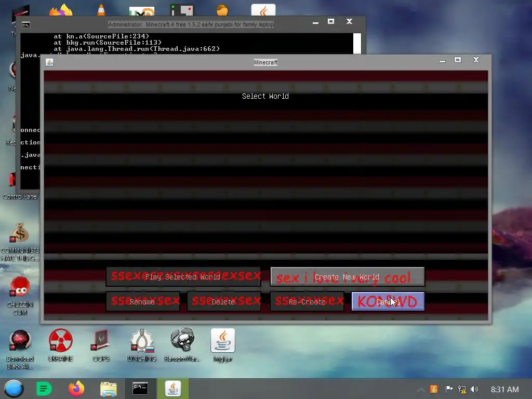Click the Java icon in Minecraft title bar
Screen dimensions: 532x399
click(49, 62)
